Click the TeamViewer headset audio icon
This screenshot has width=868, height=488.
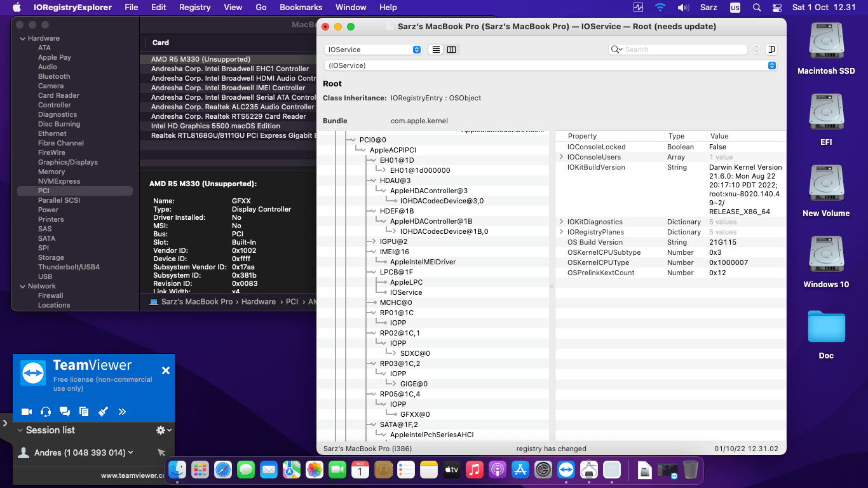point(46,411)
